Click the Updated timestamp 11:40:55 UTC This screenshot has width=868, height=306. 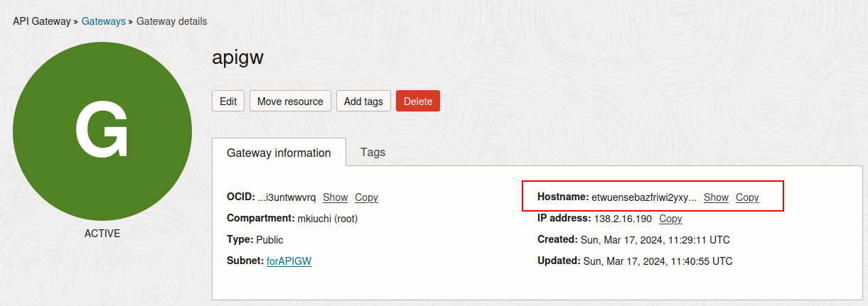point(658,261)
